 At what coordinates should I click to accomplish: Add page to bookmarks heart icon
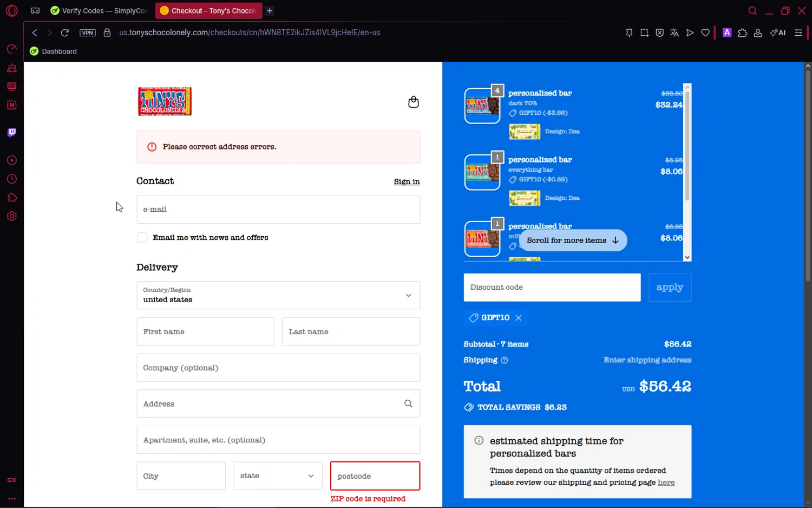[x=705, y=32]
